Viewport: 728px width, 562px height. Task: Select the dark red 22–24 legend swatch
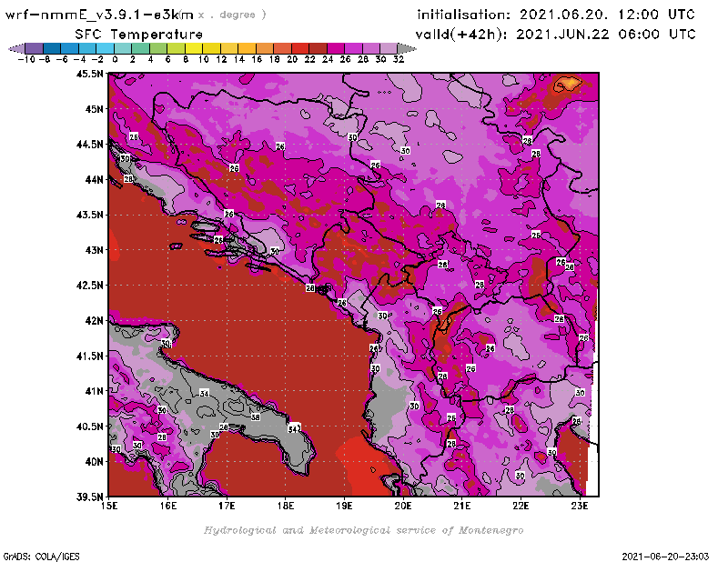click(318, 48)
